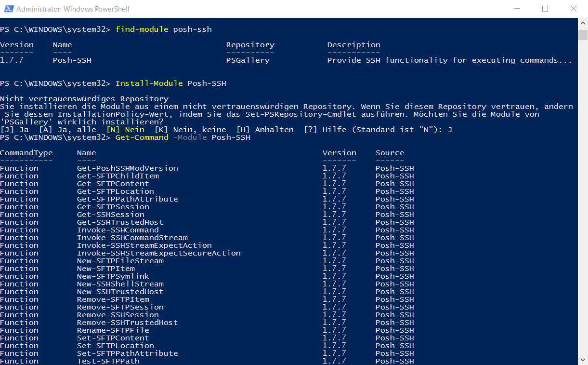Click Invoke-SSHCommand function name
This screenshot has height=365, width=588.
(118, 230)
